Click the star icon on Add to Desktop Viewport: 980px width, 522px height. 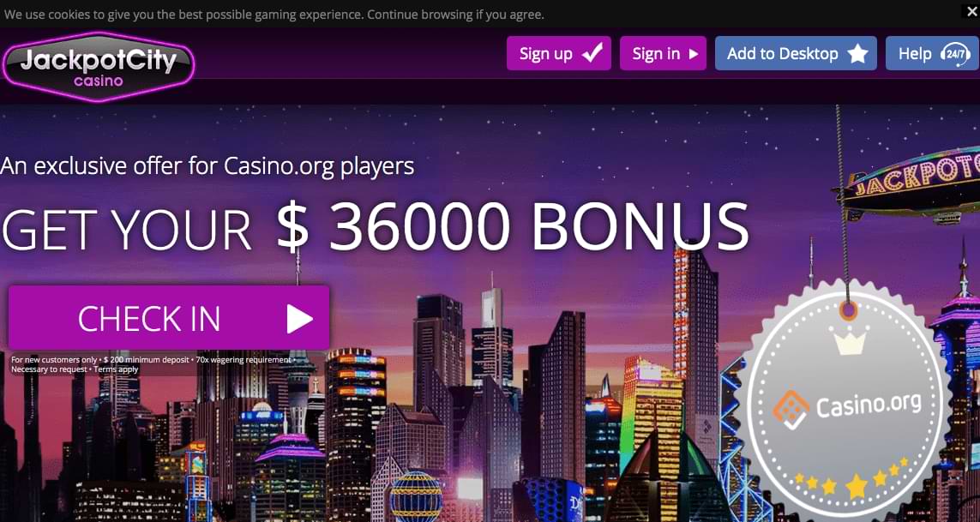[x=857, y=54]
